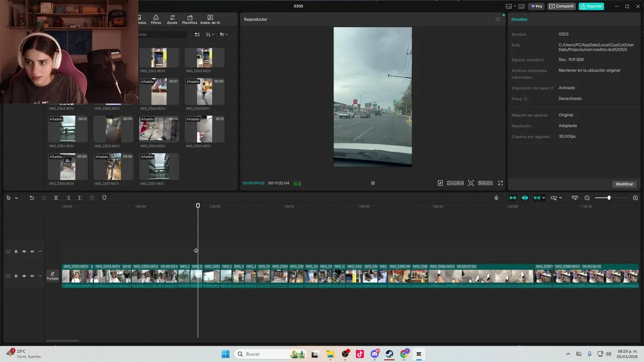The height and width of the screenshot is (362, 644).
Task: Click the Compartir button
Action: point(561,7)
